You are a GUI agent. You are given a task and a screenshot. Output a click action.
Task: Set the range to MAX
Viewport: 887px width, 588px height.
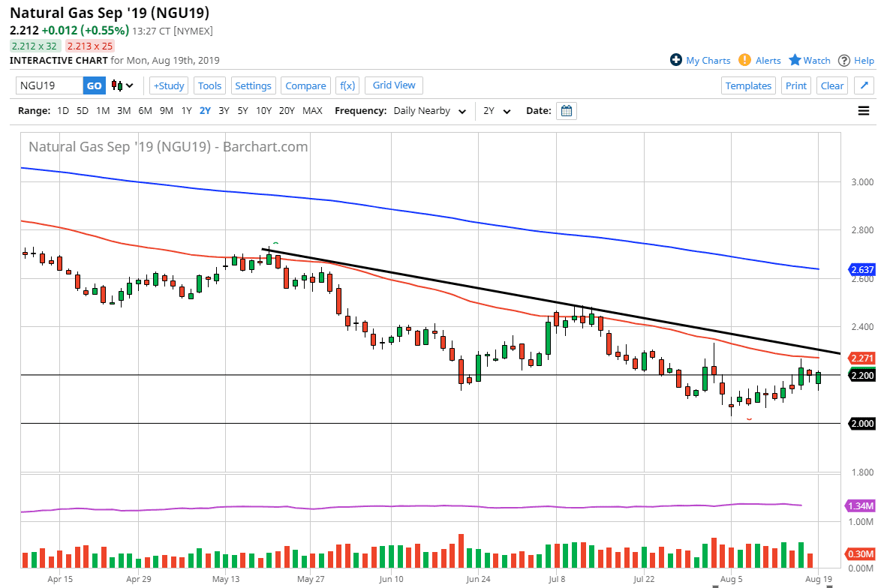(x=312, y=111)
